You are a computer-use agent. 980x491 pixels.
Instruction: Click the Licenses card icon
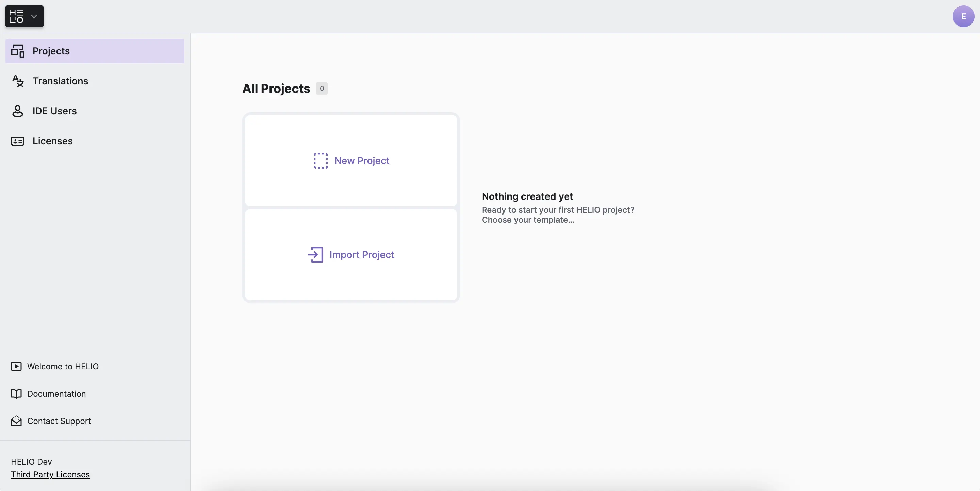tap(17, 141)
